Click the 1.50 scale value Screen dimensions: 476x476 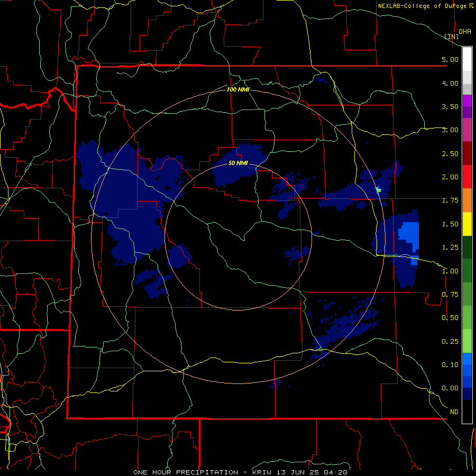point(450,224)
